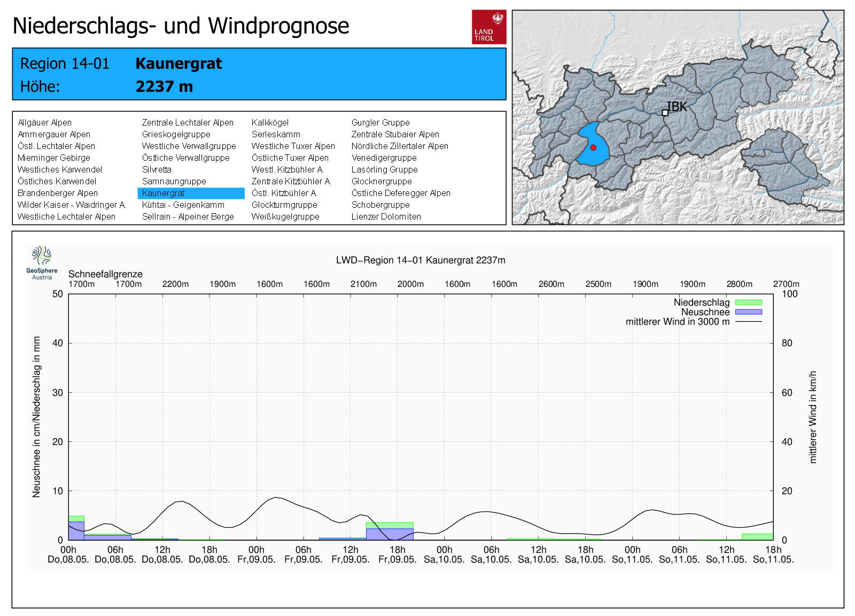Image resolution: width=855 pixels, height=616 pixels.
Task: Click the blue Region 14-01 header banner
Action: (259, 74)
